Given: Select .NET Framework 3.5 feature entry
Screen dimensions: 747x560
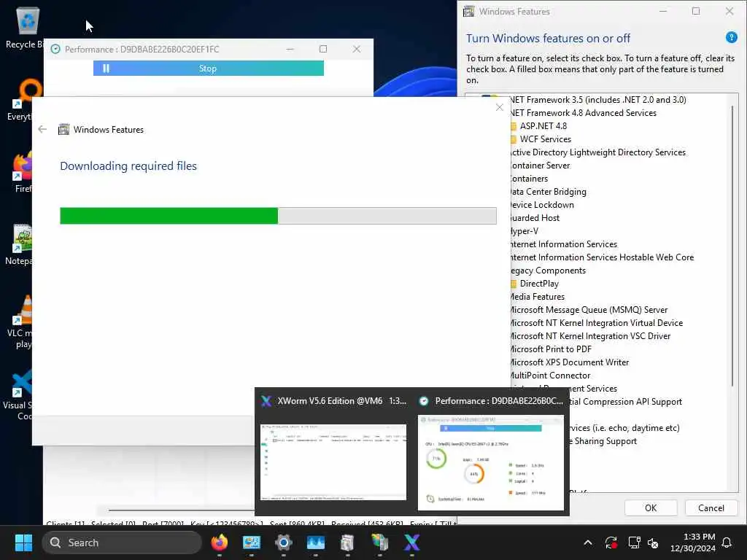Looking at the screenshot, I should (x=597, y=99).
